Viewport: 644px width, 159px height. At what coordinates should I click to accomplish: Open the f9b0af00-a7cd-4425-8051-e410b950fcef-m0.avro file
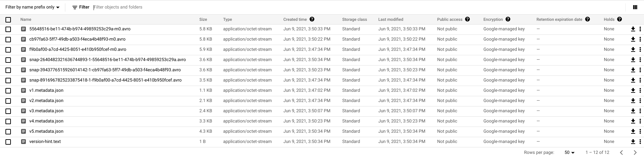click(x=78, y=49)
